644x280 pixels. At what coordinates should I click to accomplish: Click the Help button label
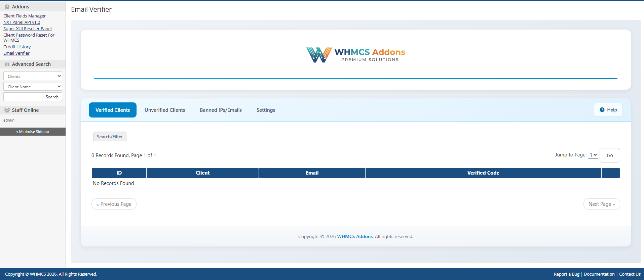pos(612,110)
